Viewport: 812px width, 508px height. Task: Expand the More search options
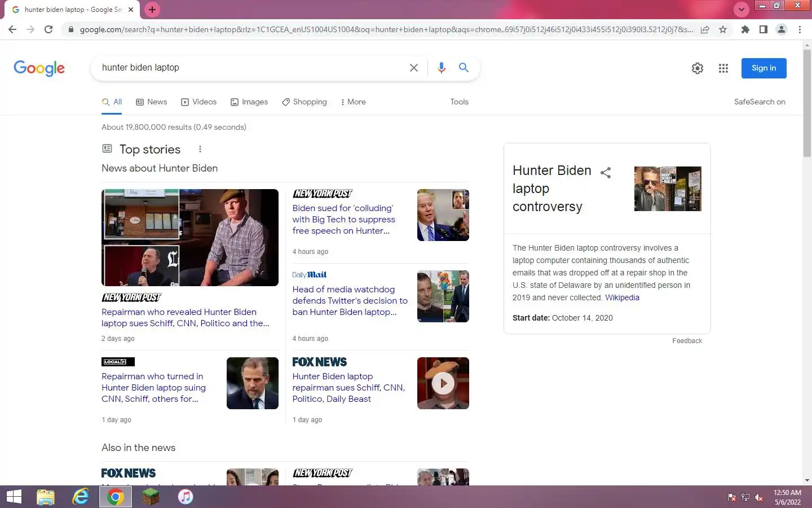(353, 102)
